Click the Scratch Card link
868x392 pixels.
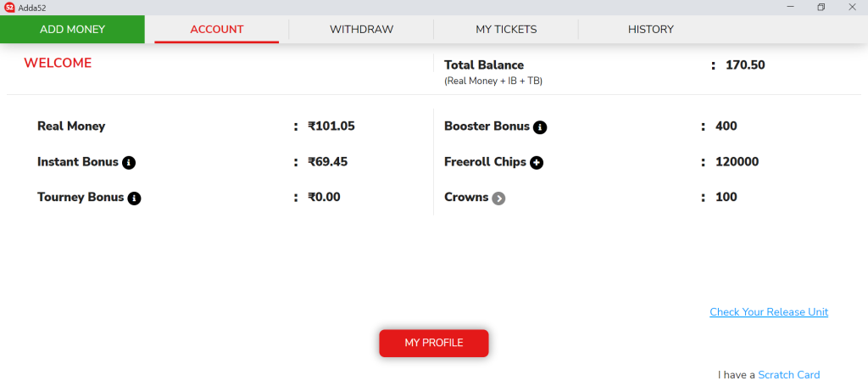click(789, 375)
